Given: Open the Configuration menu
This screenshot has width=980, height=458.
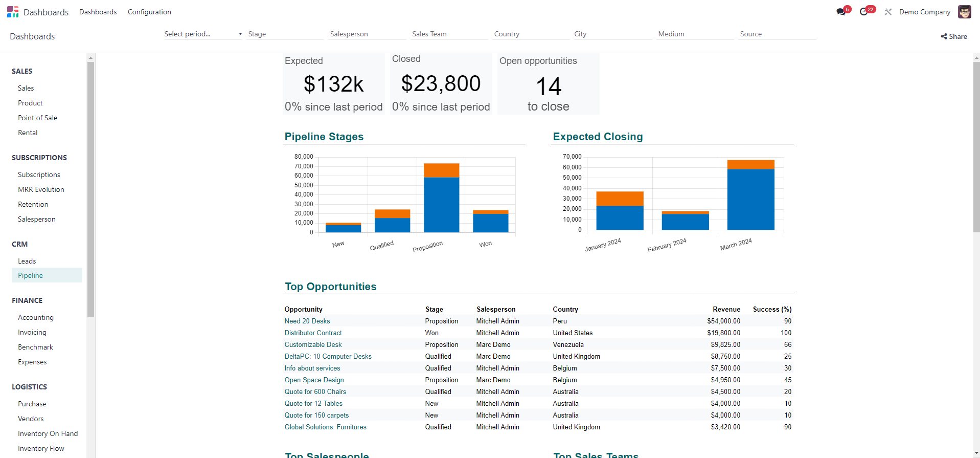Looking at the screenshot, I should pos(149,12).
